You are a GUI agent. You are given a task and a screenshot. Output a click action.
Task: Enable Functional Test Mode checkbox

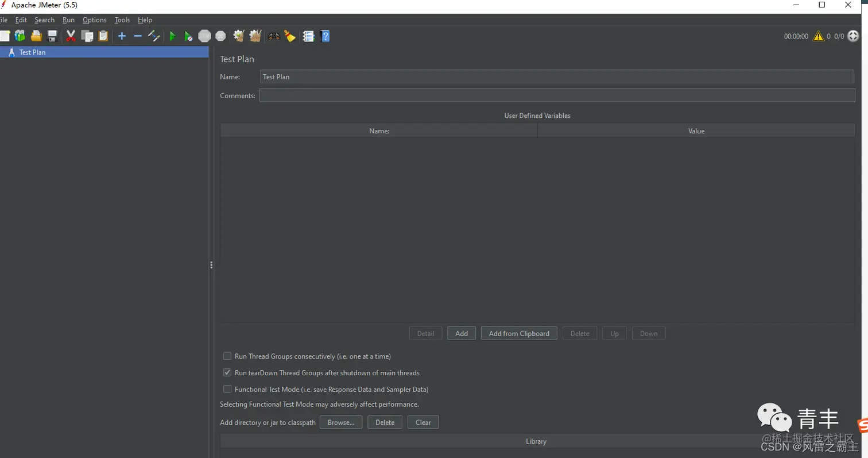click(x=227, y=389)
